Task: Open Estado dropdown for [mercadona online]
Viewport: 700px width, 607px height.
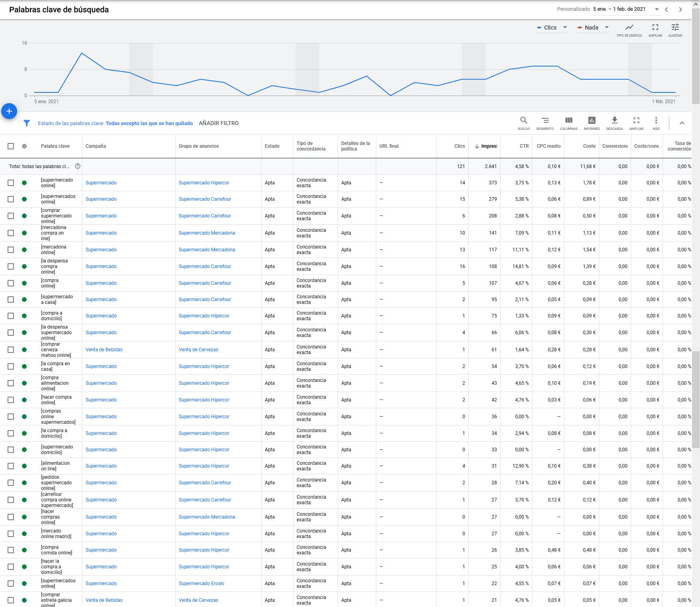Action: click(x=270, y=250)
